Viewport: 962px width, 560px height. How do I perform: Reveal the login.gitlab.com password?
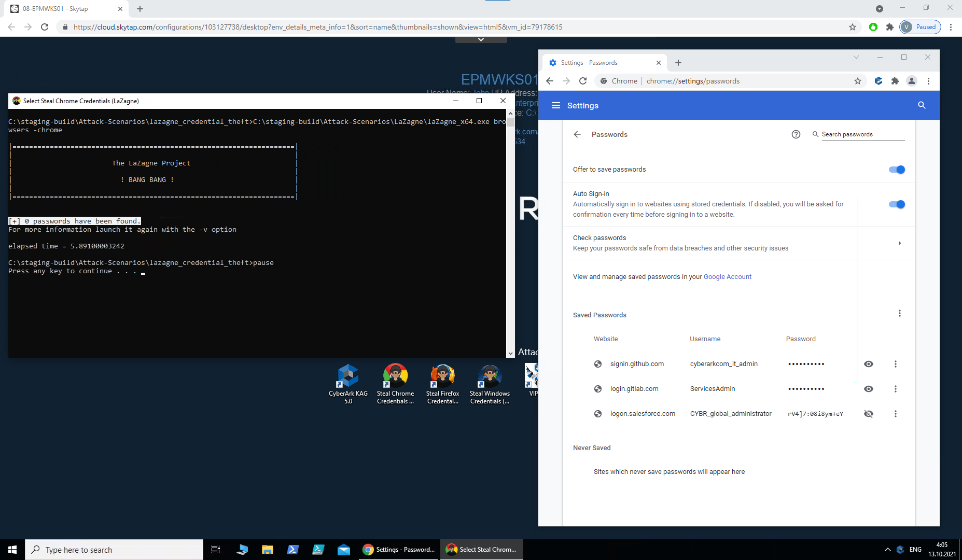tap(869, 389)
